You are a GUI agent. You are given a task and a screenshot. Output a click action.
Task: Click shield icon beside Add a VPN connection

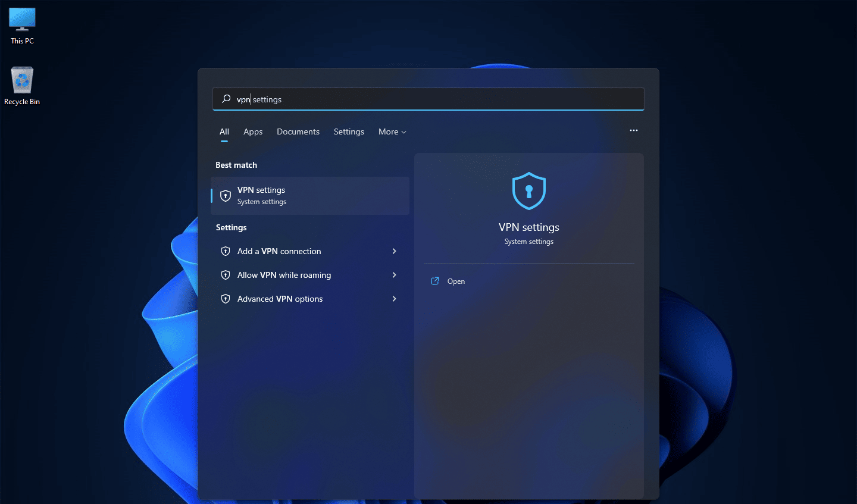226,251
